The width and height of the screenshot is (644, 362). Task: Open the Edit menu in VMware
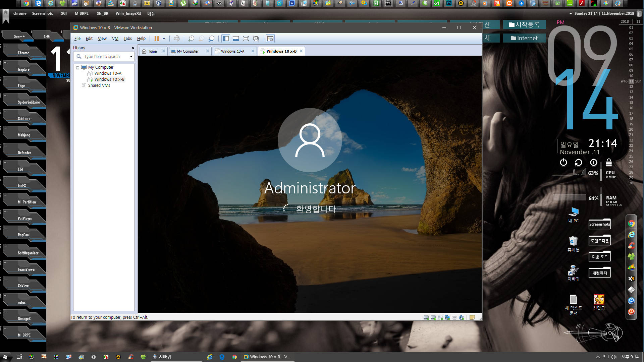point(89,39)
